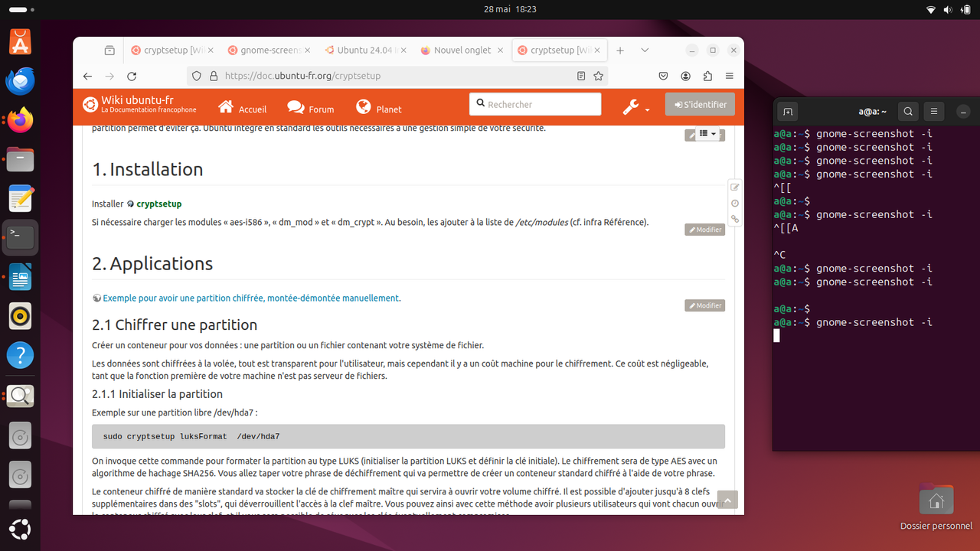
Task: Open system menu via the volume icon
Action: (949, 9)
